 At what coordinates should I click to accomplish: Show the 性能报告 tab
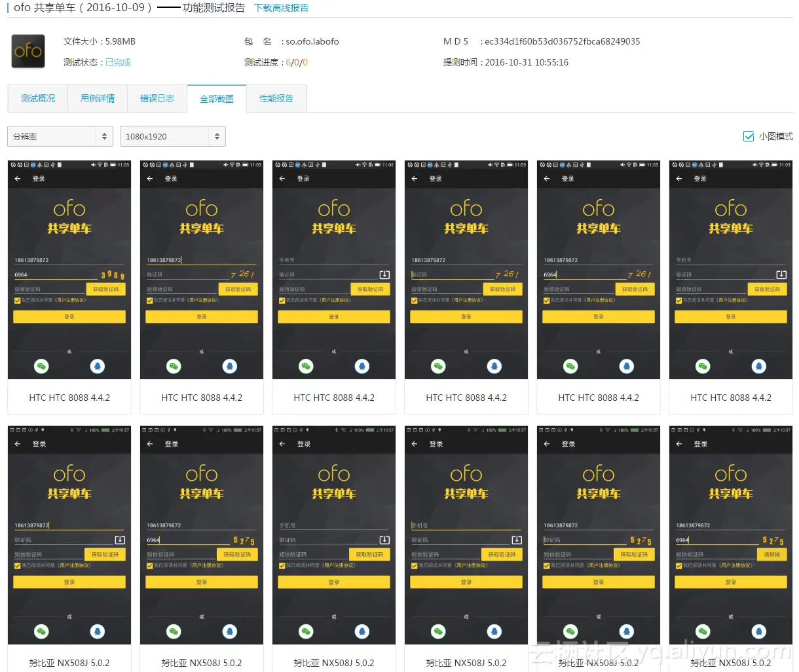pyautogui.click(x=276, y=98)
